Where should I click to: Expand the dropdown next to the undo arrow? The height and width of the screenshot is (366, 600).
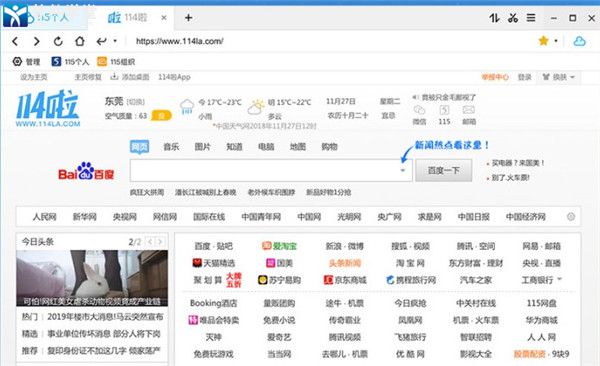click(x=115, y=41)
